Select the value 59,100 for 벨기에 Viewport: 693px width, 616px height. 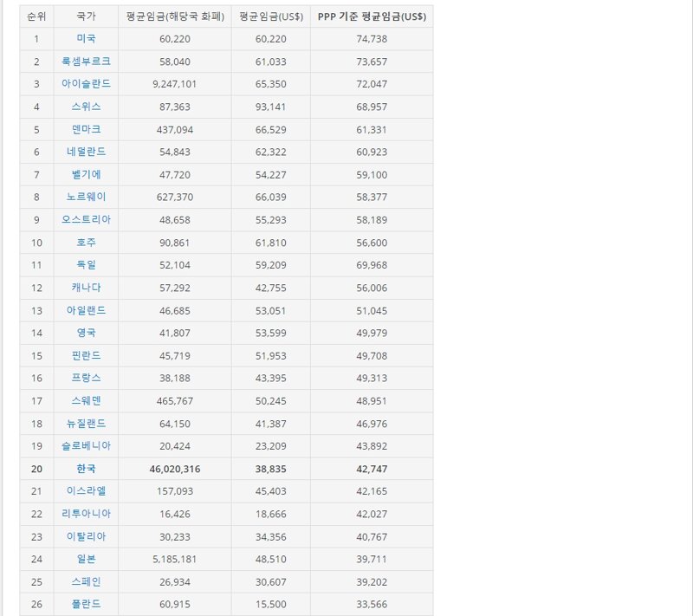coord(372,175)
